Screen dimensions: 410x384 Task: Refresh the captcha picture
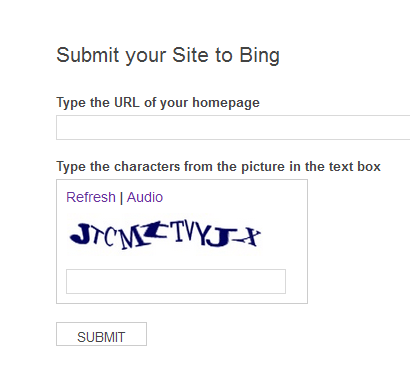91,197
